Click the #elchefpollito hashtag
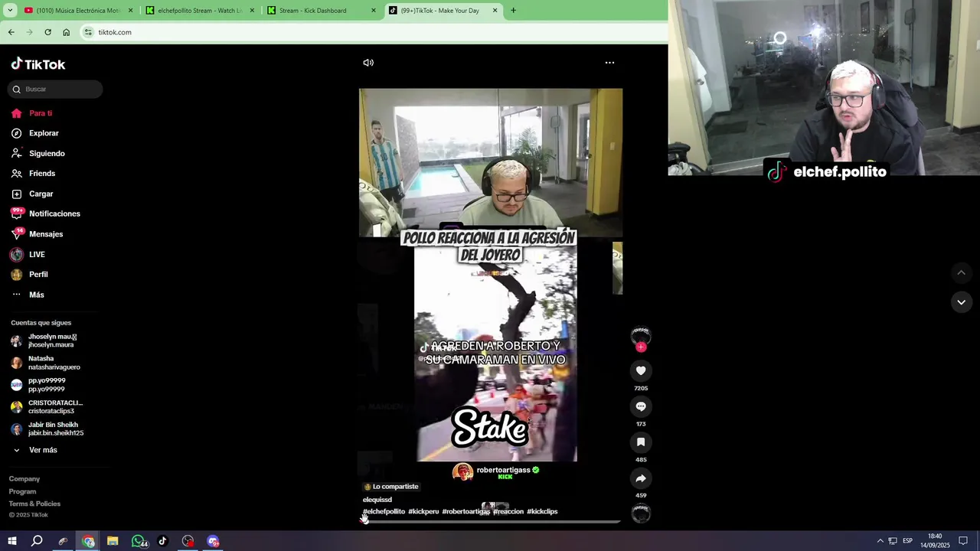Image resolution: width=980 pixels, height=551 pixels. 384,511
